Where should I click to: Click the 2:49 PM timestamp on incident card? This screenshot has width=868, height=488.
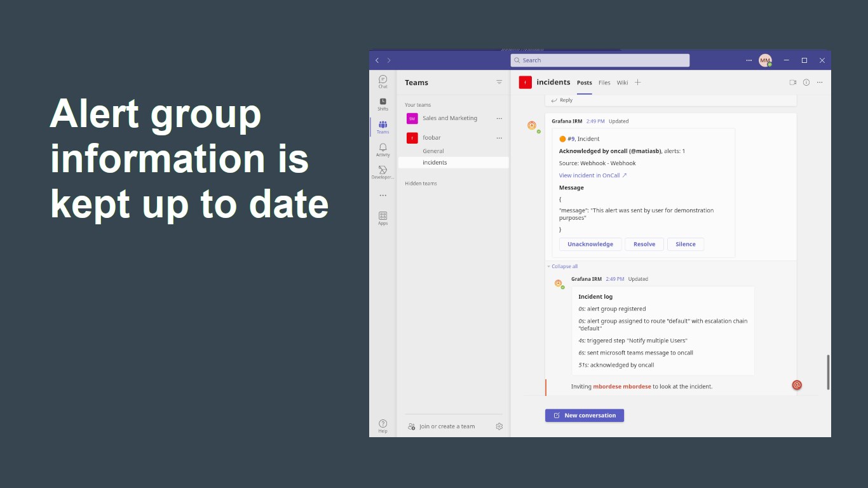coord(595,121)
